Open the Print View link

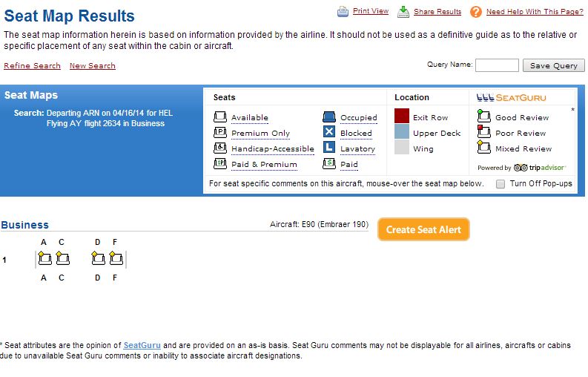pyautogui.click(x=371, y=11)
